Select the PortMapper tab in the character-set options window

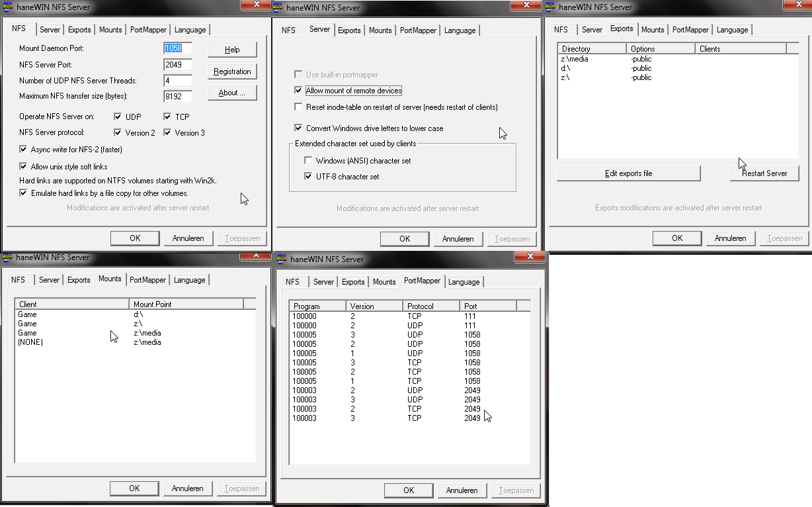pyautogui.click(x=418, y=30)
